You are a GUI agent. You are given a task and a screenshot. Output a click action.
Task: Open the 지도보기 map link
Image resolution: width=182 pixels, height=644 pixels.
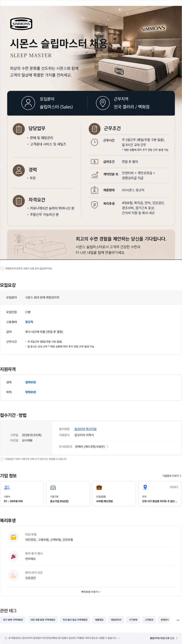[x=174, y=487]
